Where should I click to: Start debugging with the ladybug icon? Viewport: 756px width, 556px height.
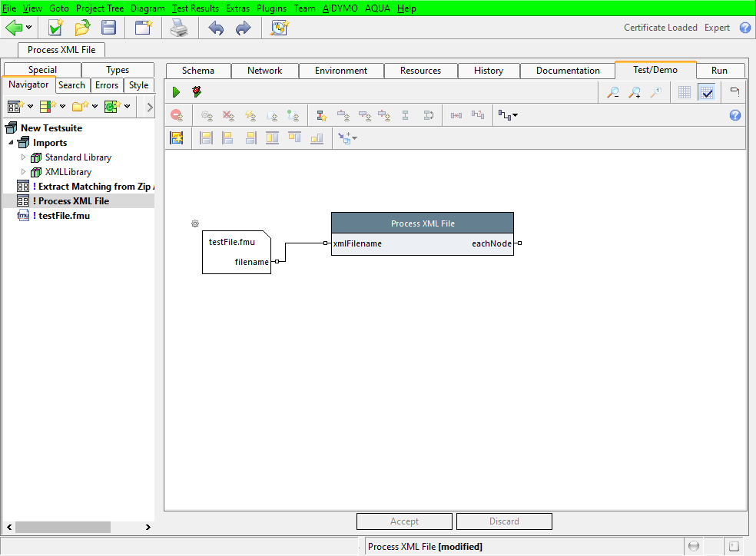[x=197, y=92]
